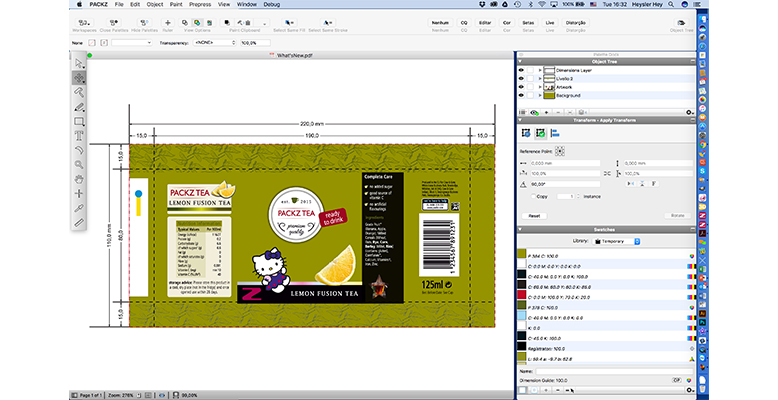
Task: Toggle the eye filter button below Object Tree
Action: tap(533, 113)
